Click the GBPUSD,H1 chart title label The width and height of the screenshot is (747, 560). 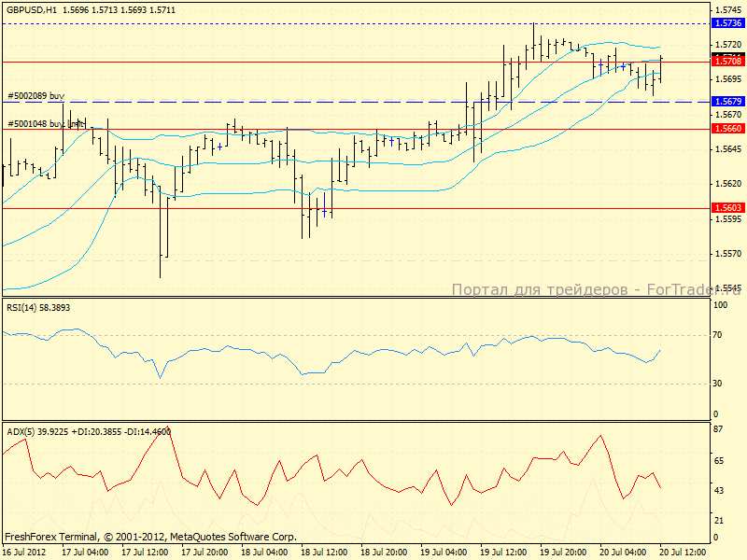(30, 9)
